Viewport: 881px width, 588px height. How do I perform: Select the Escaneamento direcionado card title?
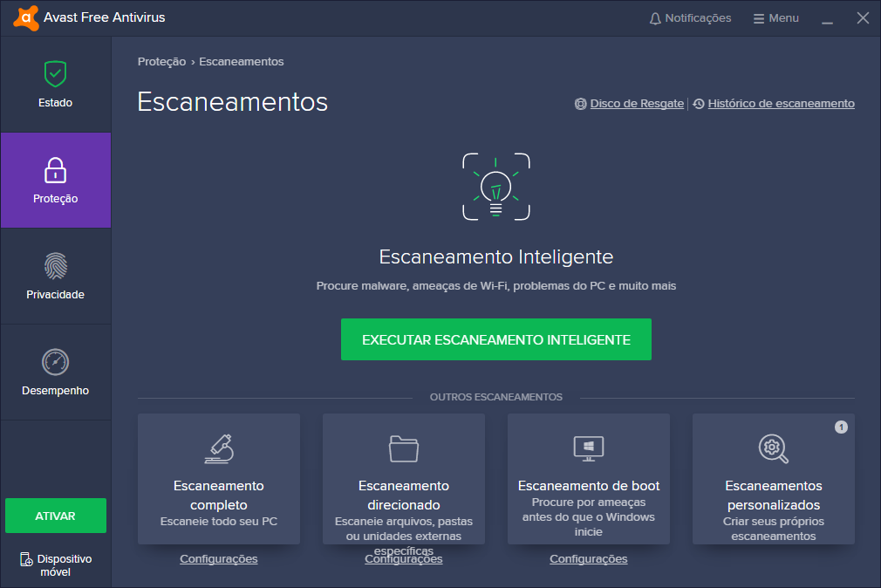click(x=403, y=496)
